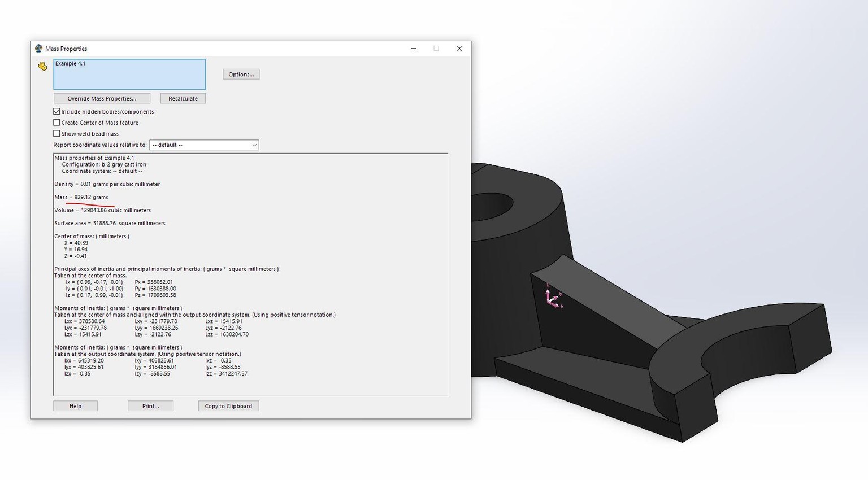Click the Lxx = 378580.64 value
This screenshot has height=480, width=868.
[x=85, y=321]
